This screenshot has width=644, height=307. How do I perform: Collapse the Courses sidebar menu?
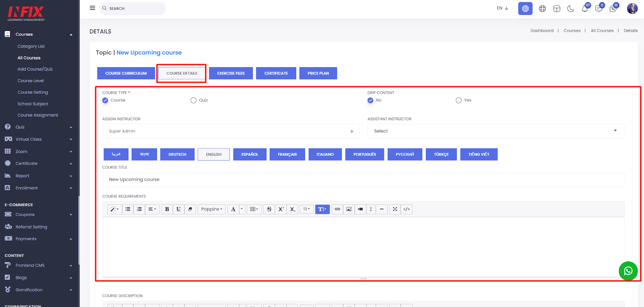point(39,35)
